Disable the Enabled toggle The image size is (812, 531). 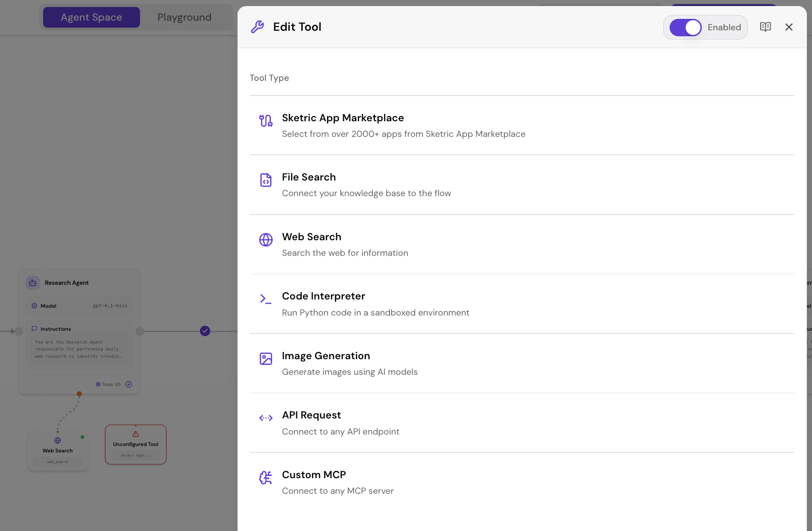[686, 27]
